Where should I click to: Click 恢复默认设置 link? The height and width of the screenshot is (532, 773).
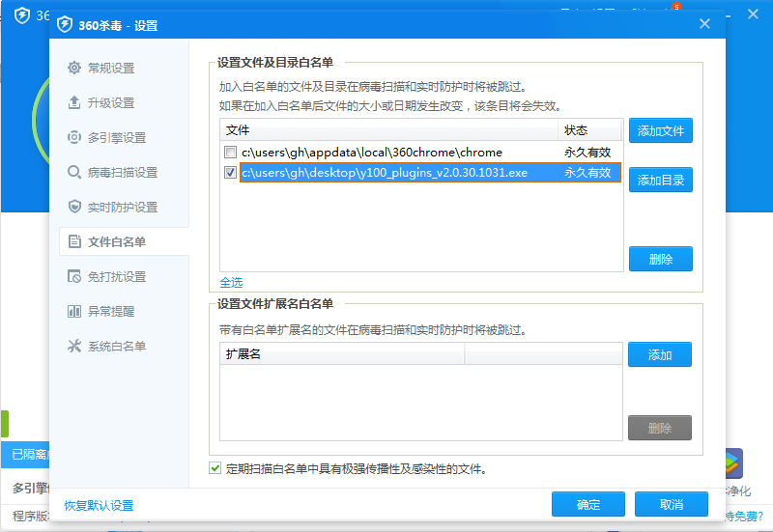click(99, 505)
